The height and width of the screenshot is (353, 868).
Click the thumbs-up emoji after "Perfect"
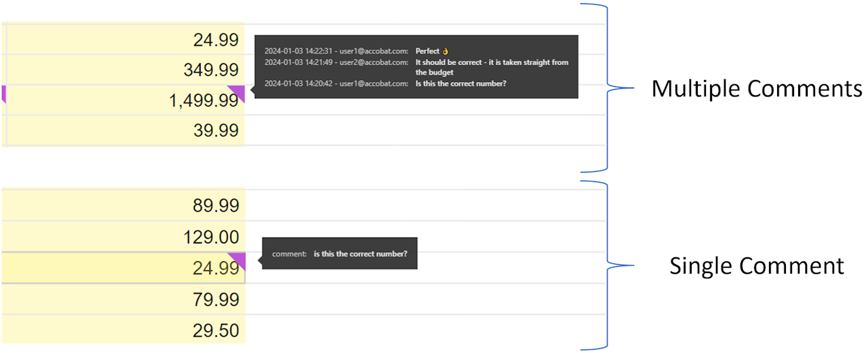446,52
